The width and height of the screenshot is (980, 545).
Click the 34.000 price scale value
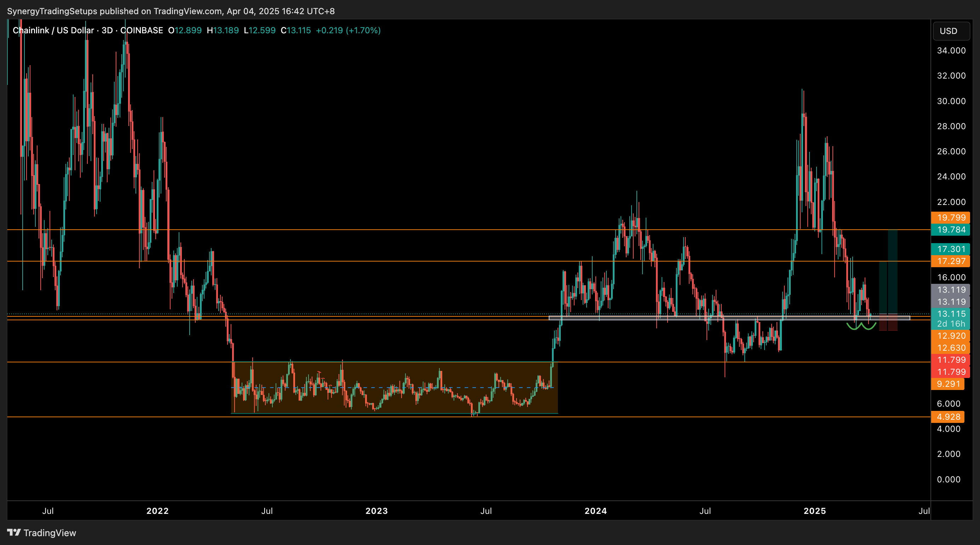click(951, 51)
